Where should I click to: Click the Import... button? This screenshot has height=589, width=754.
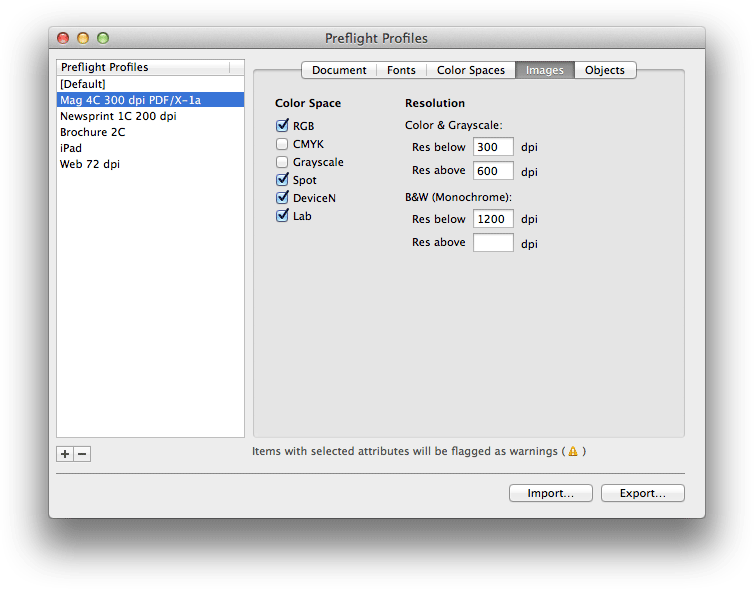pyautogui.click(x=550, y=493)
